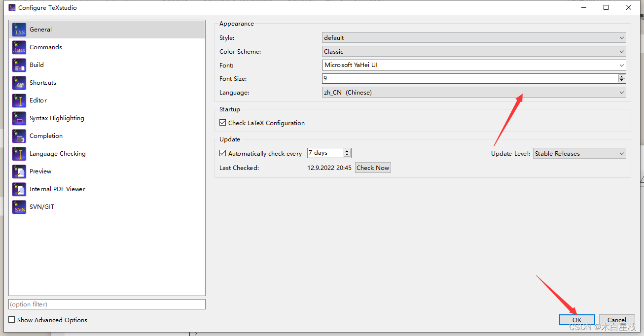Maximize the Configure TeXstudio window
The height and width of the screenshot is (336, 644).
point(606,7)
